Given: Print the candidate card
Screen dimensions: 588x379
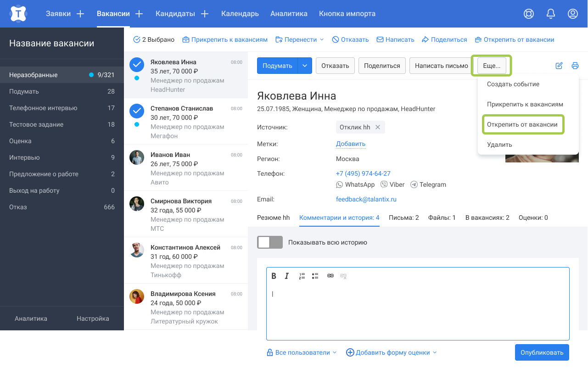Looking at the screenshot, I should pyautogui.click(x=575, y=66).
